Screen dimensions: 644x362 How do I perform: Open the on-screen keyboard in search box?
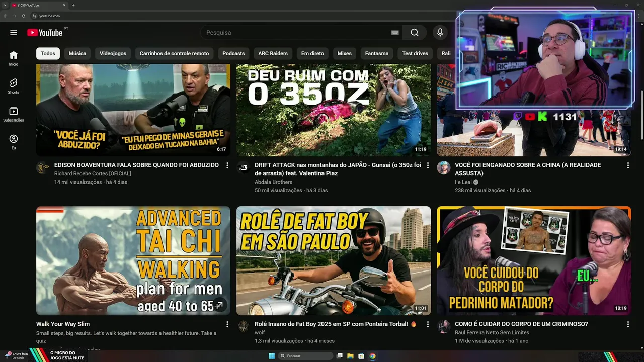pos(395,33)
